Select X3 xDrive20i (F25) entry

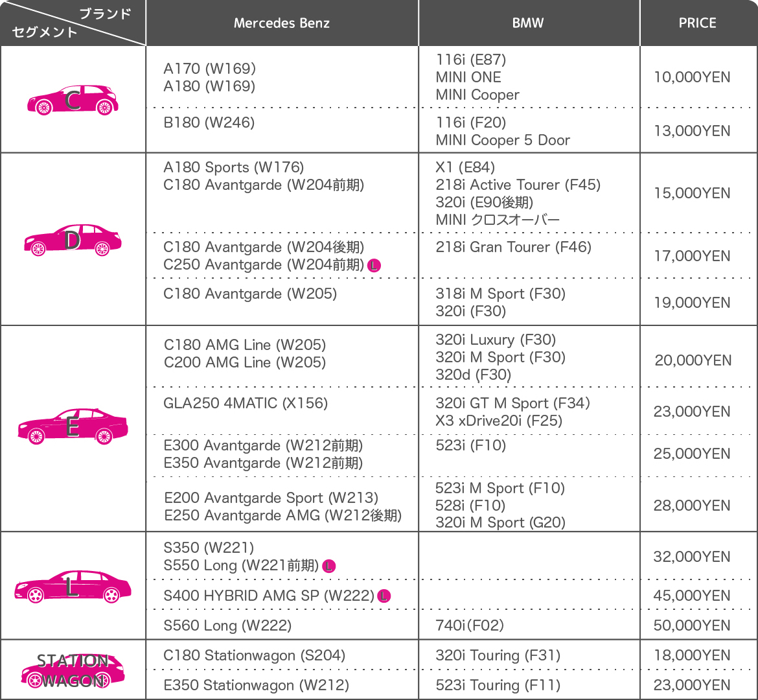click(x=499, y=421)
